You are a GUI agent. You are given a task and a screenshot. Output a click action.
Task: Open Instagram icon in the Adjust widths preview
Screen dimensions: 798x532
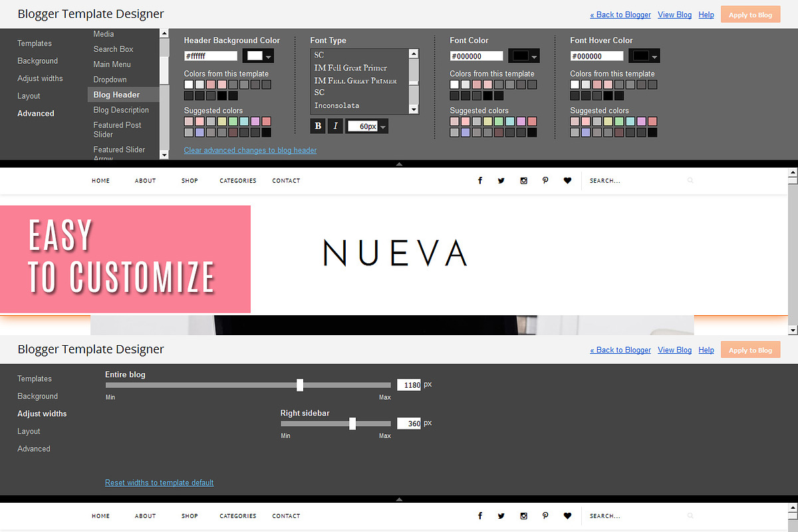click(x=524, y=516)
